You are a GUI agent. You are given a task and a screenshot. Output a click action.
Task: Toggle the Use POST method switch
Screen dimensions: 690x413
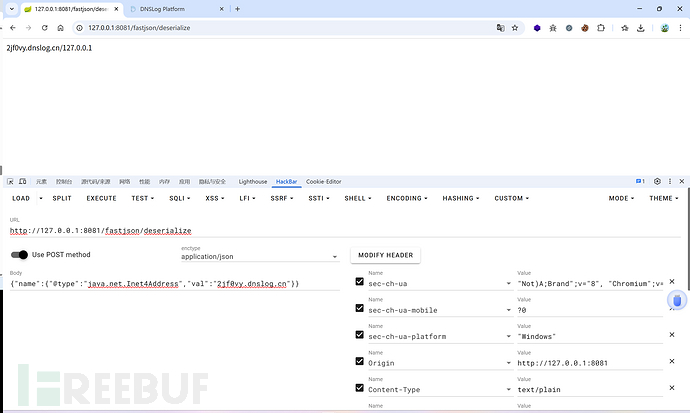click(x=19, y=254)
